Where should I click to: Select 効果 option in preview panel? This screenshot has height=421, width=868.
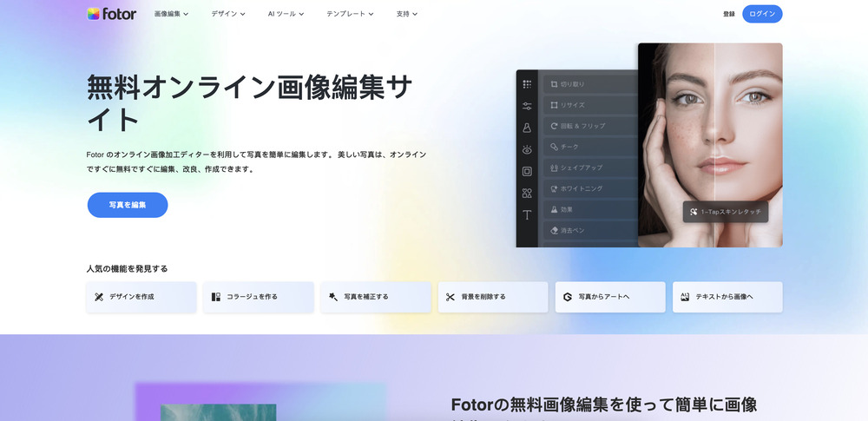tap(590, 209)
